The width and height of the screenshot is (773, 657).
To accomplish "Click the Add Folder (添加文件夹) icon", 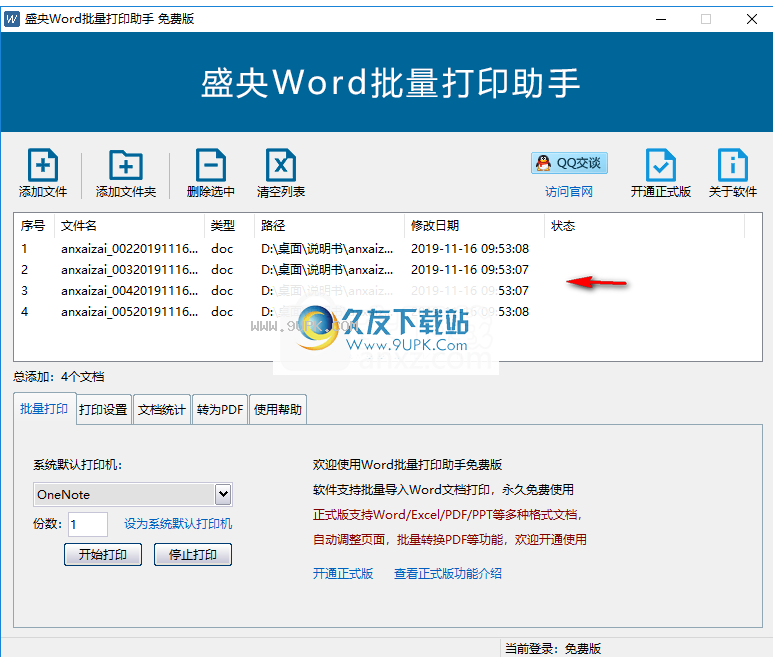I will (x=126, y=165).
